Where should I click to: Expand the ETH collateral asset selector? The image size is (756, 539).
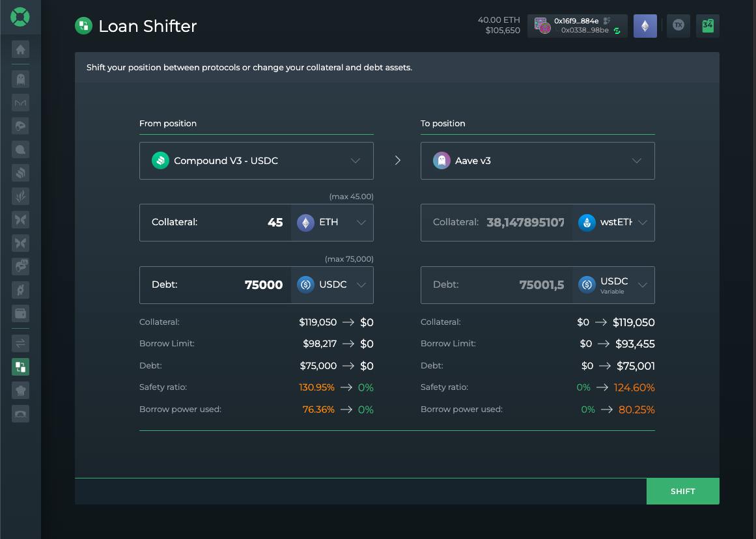click(331, 222)
